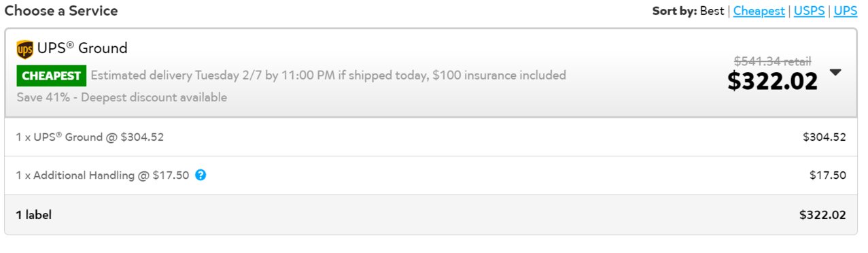Sort services by Cheapest
868x253 pixels.
pos(759,11)
